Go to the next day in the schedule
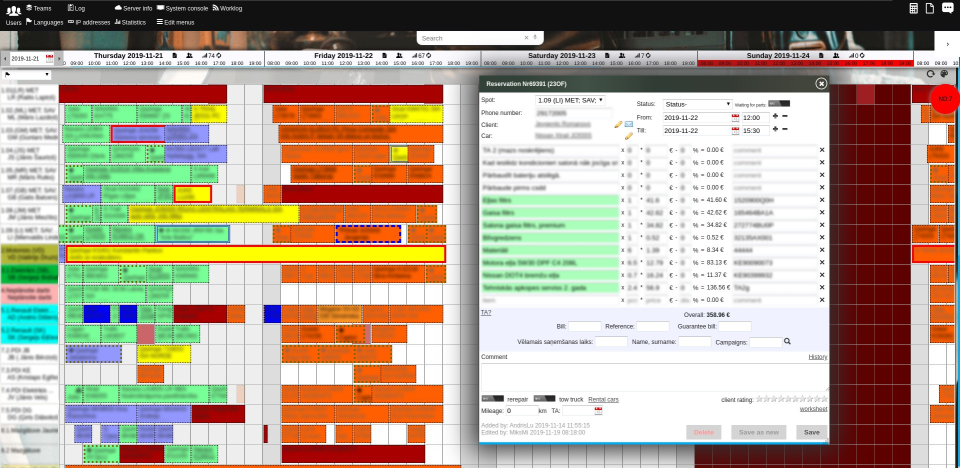 (60, 59)
